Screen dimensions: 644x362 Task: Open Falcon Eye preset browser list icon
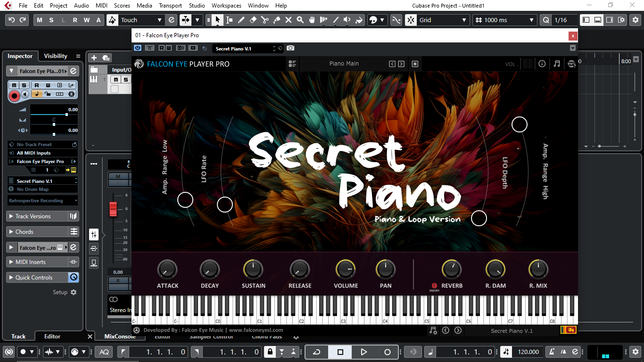coord(292,64)
